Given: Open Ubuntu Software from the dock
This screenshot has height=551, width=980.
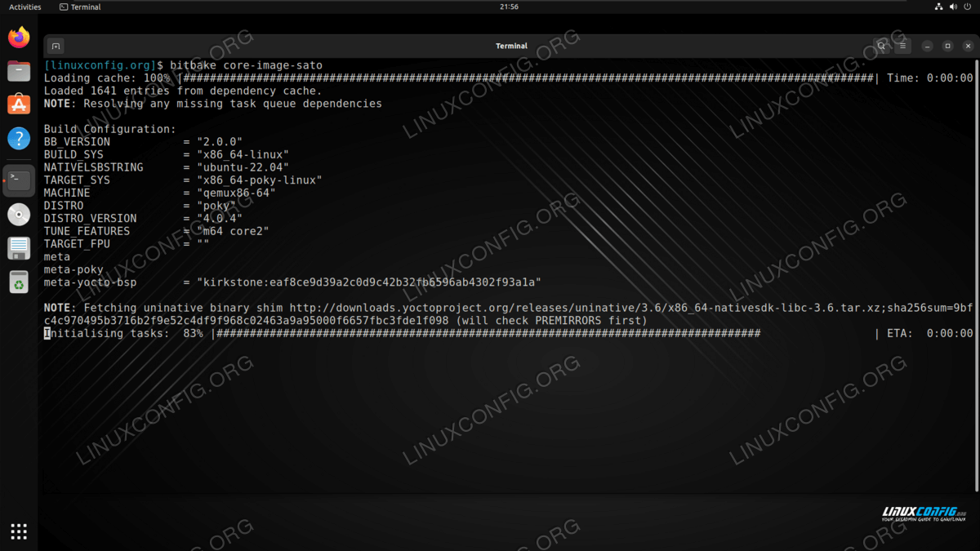Looking at the screenshot, I should click(19, 104).
